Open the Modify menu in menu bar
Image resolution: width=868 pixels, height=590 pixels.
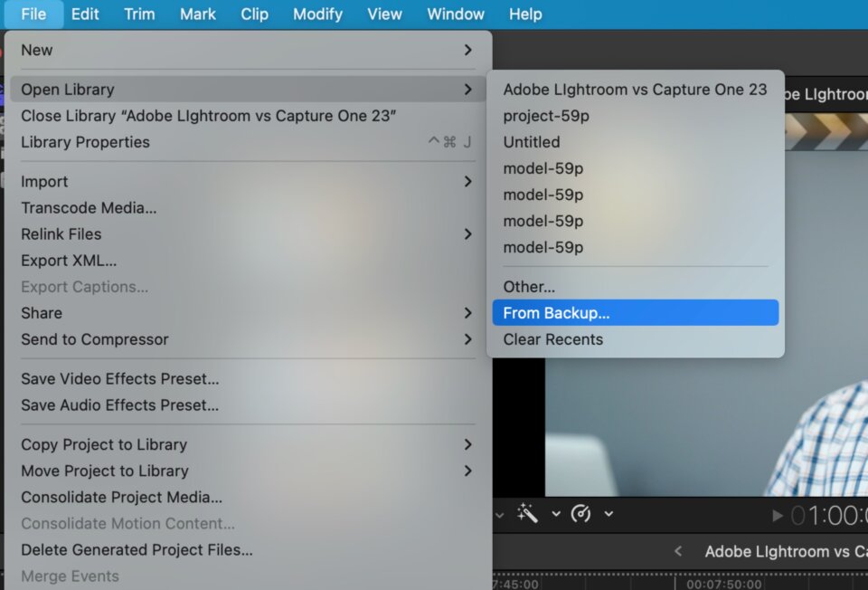[x=317, y=14]
